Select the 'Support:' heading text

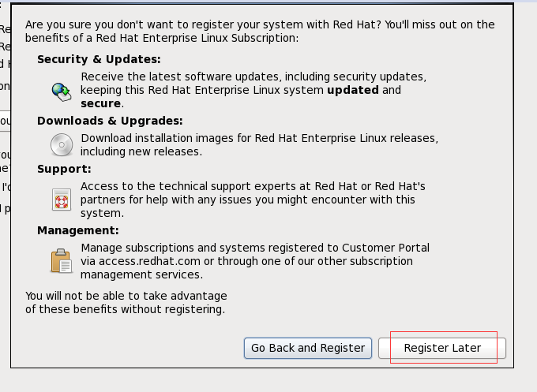click(x=65, y=169)
